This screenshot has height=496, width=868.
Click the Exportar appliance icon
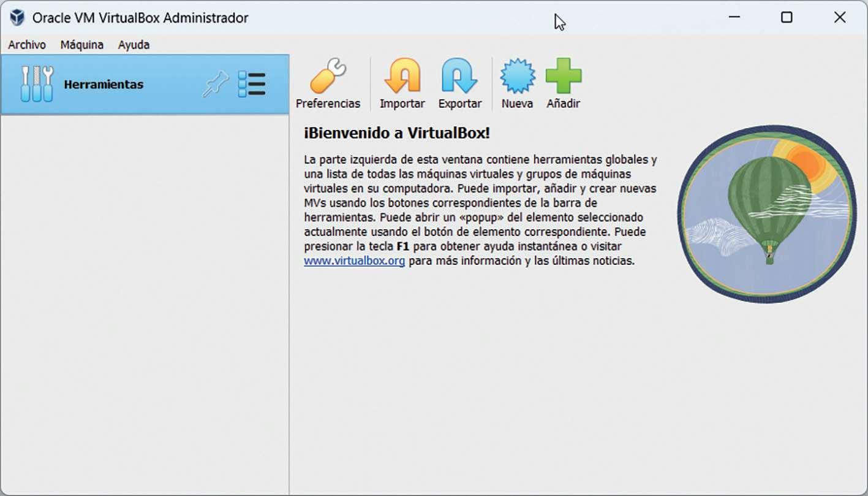coord(459,84)
